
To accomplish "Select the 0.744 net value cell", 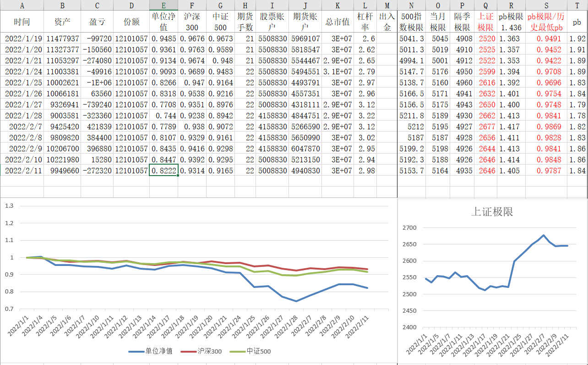I will coord(163,116).
